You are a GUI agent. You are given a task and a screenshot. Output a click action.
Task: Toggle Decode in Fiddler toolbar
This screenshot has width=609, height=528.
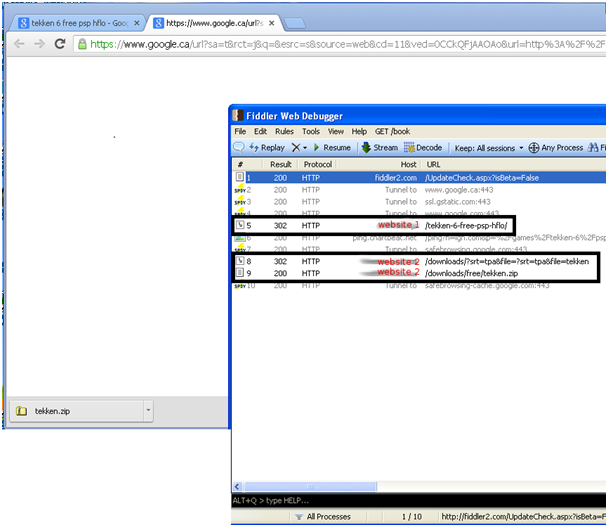(423, 148)
